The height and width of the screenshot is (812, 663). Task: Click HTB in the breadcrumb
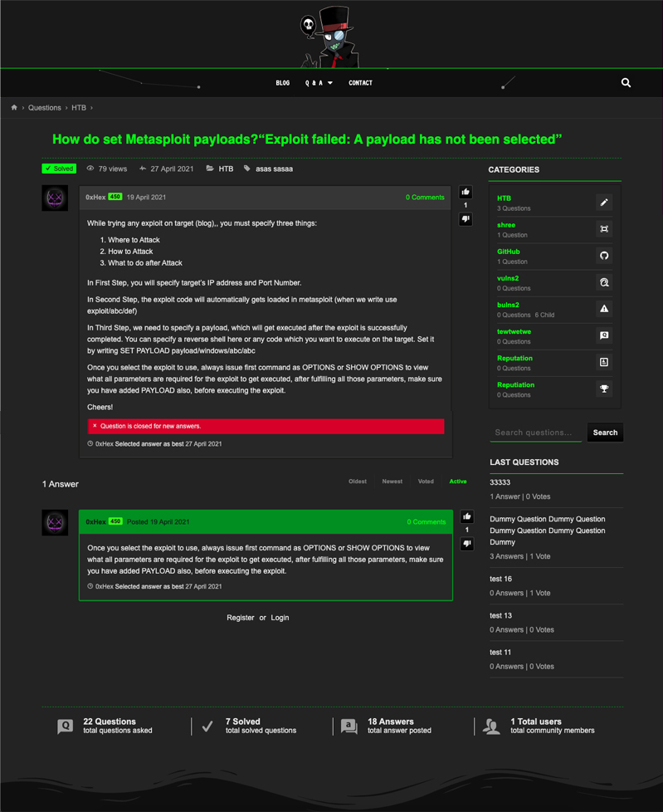(79, 108)
